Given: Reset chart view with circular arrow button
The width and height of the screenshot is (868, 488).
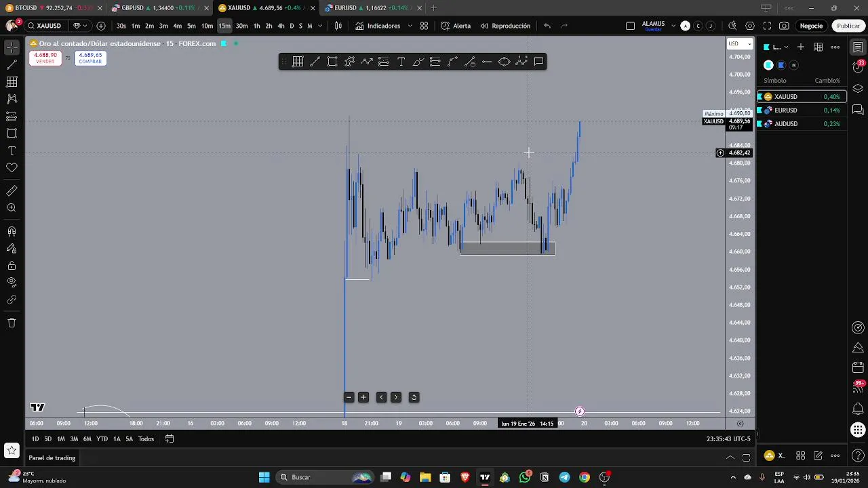Looking at the screenshot, I should [414, 397].
